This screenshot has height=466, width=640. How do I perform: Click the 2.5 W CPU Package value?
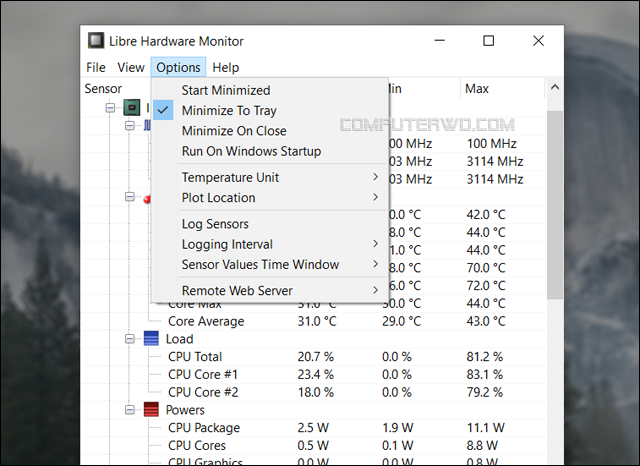(x=313, y=428)
